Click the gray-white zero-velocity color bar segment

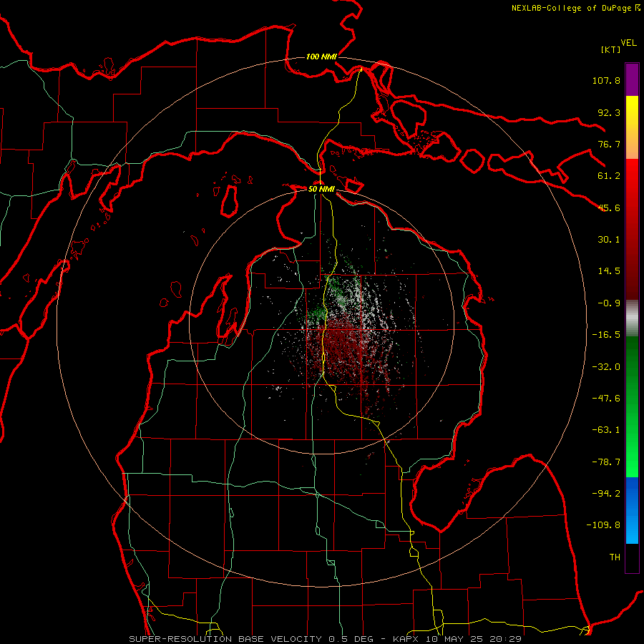click(x=632, y=318)
